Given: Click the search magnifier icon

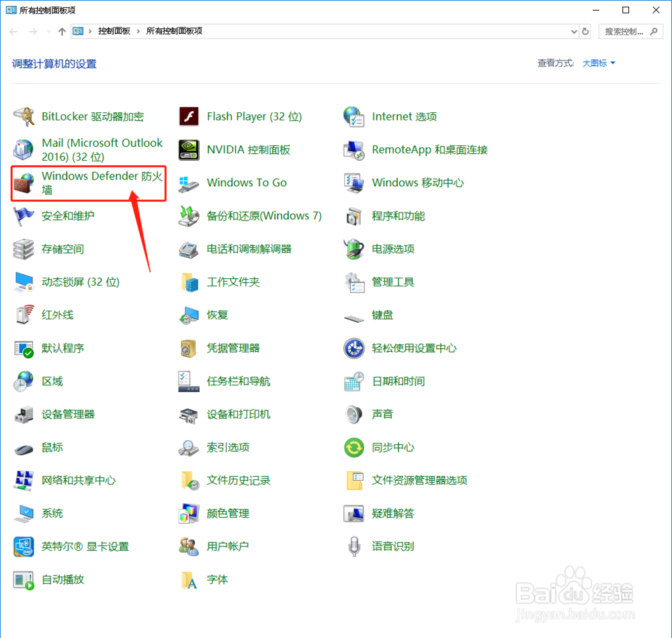Looking at the screenshot, I should coord(654,32).
